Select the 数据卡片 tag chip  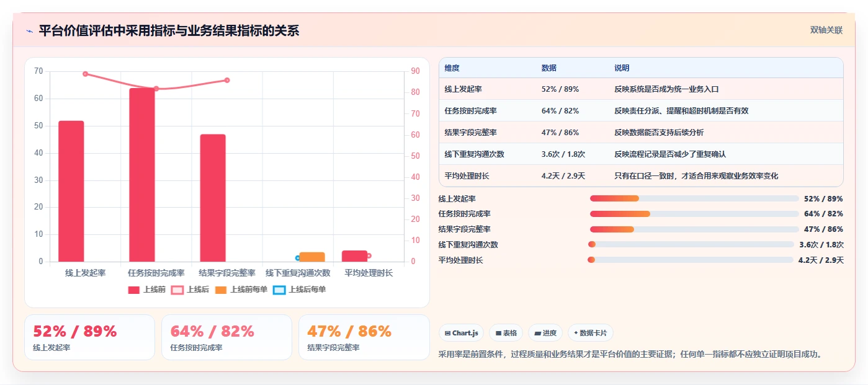(x=591, y=333)
